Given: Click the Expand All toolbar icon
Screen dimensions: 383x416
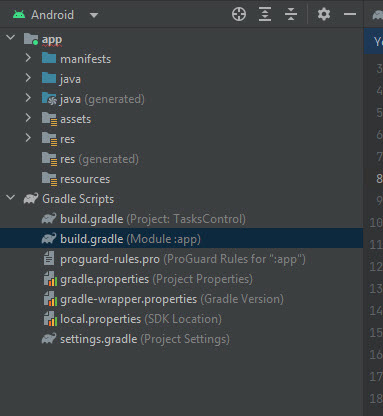Looking at the screenshot, I should 265,14.
